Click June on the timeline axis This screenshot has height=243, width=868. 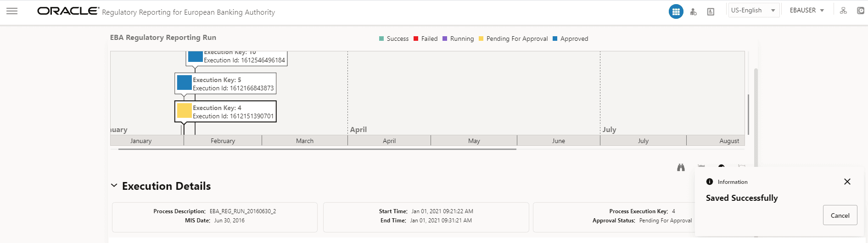point(559,141)
